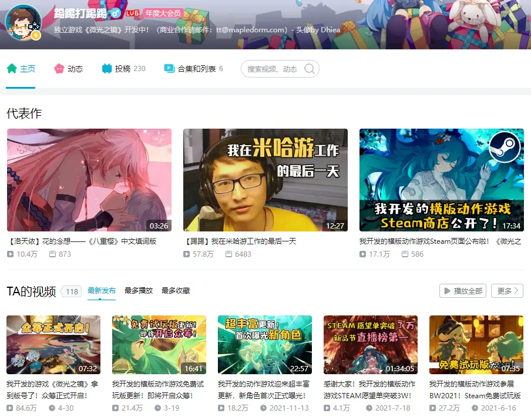The image size is (531, 420).
Task: Click the blue TV icon beside 投稿
Action: (x=107, y=69)
